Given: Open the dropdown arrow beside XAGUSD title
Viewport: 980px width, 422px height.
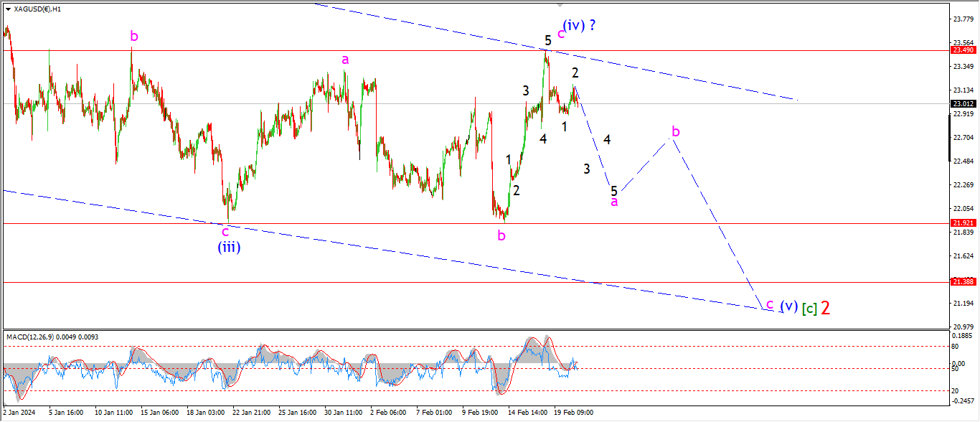Looking at the screenshot, I should point(8,9).
